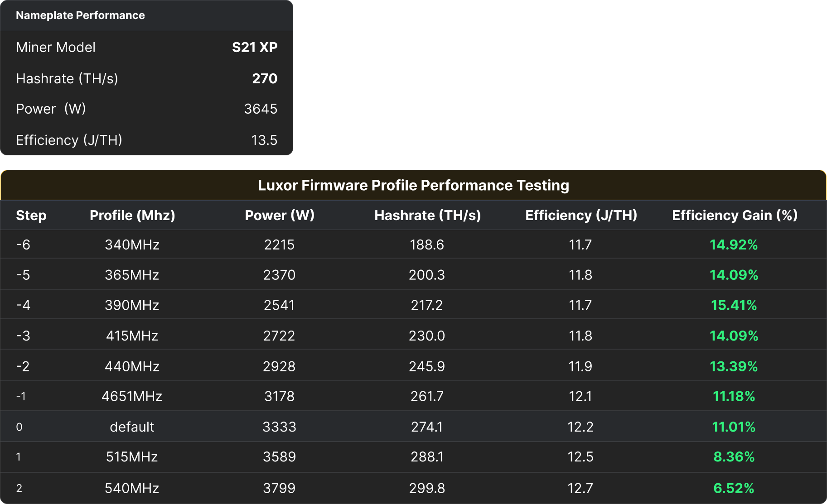Click the 13.39% efficiency gain

[734, 366]
